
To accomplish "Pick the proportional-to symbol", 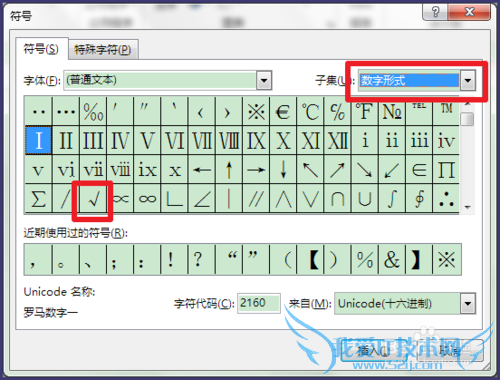I will pos(120,199).
